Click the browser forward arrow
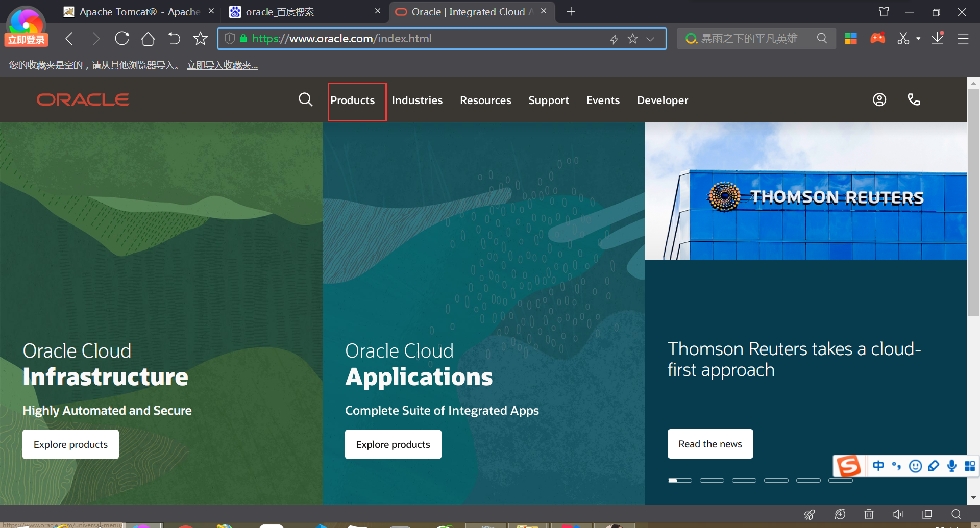This screenshot has width=980, height=528. (95, 39)
